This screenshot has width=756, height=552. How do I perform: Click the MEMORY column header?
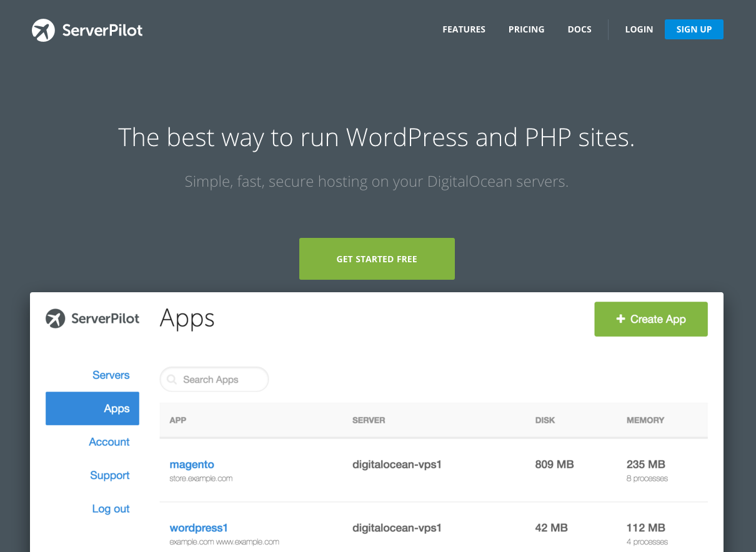645,420
